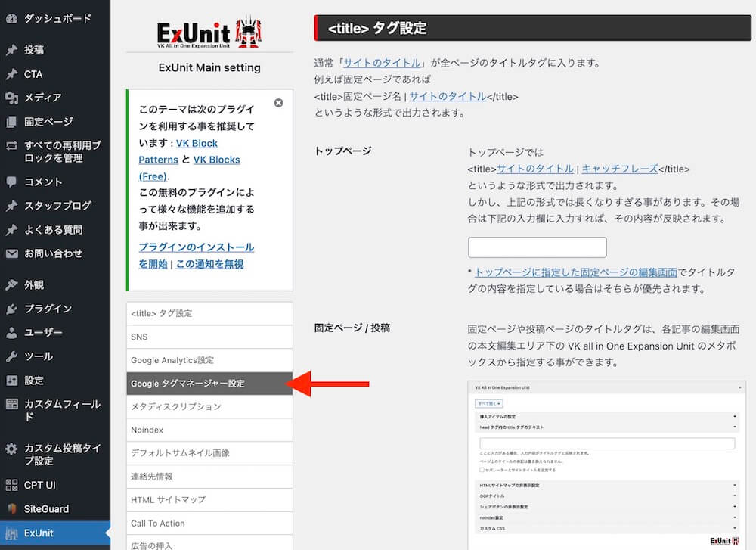Screen dimensions: 756x550
Task: Click プラグインのインストールを開始 link
Action: click(197, 247)
